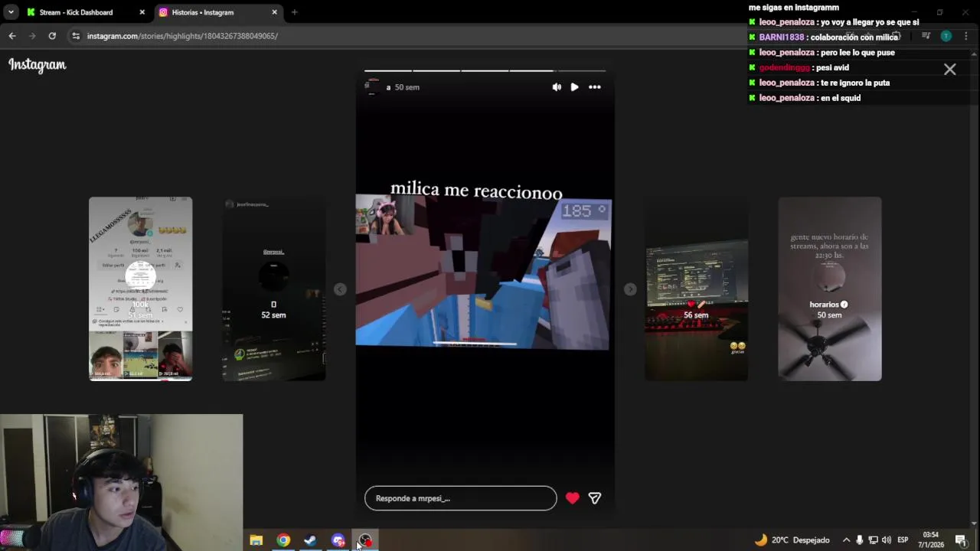Click BARNI1838 username in chat
Viewport: 980px width, 551px height.
coord(781,37)
